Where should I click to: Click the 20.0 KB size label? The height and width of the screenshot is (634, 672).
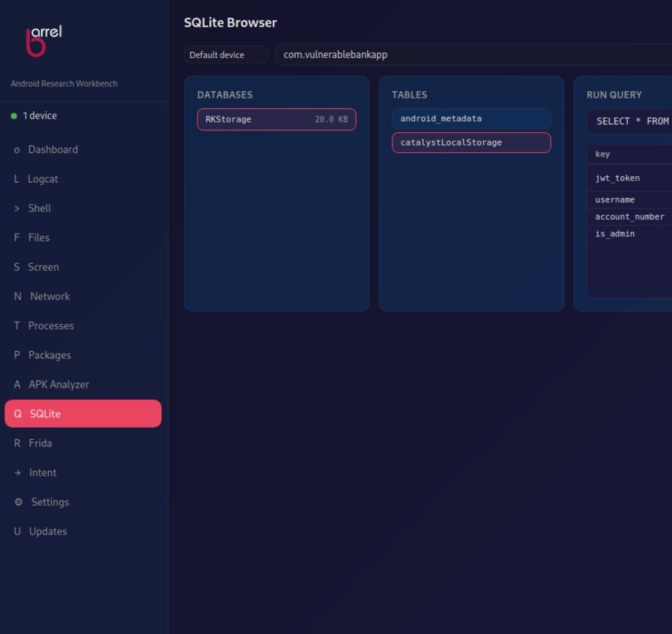pyautogui.click(x=332, y=119)
